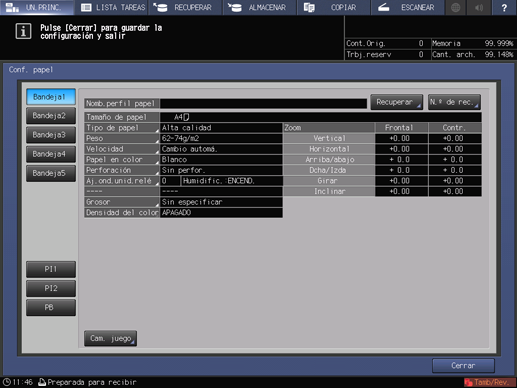The width and height of the screenshot is (517, 388).
Task: Click the Cam. juego button
Action: [110, 338]
